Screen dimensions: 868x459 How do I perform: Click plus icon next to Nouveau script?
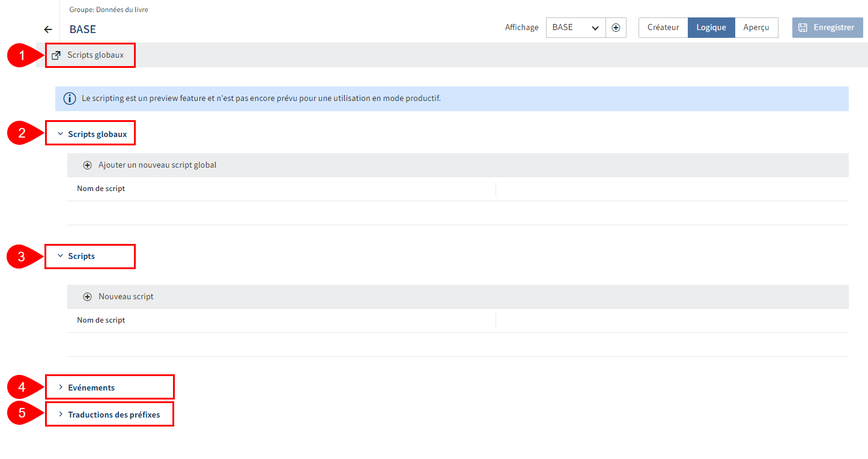[x=87, y=297]
